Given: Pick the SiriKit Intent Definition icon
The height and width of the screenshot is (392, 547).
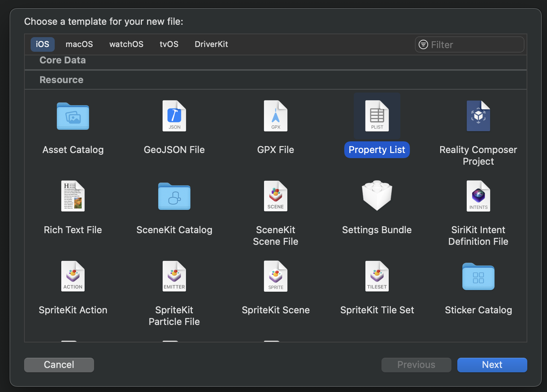Looking at the screenshot, I should 478,196.
